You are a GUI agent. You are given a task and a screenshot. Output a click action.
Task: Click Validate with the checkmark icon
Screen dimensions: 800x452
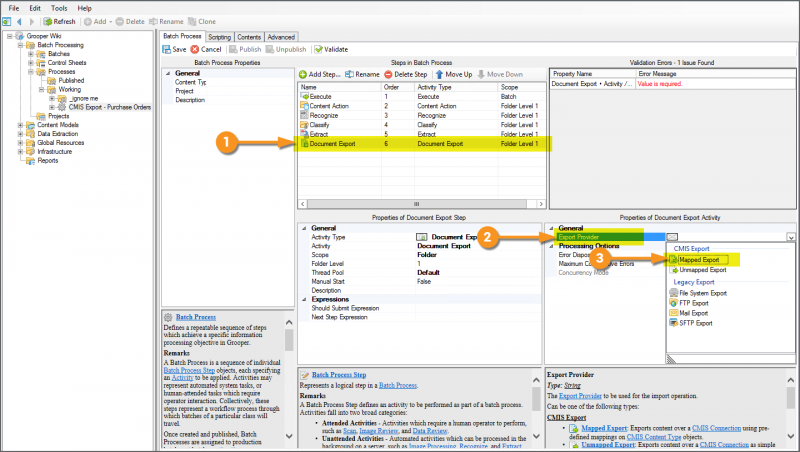[331, 49]
